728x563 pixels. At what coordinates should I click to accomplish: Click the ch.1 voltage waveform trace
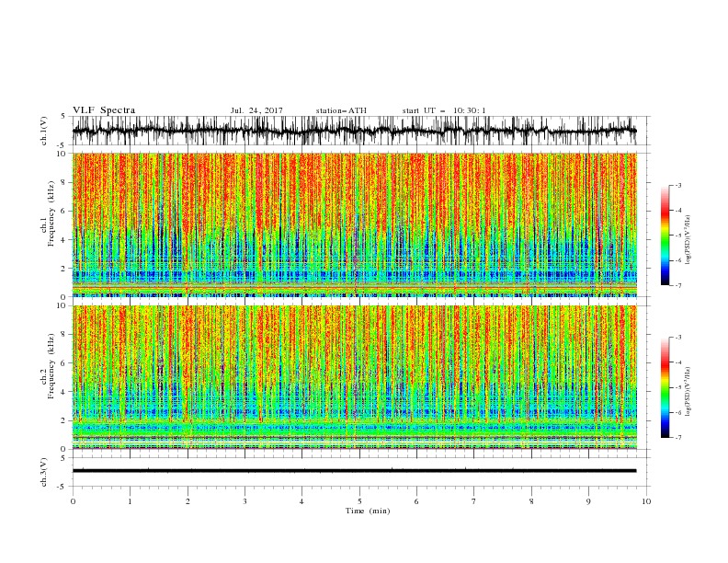point(354,131)
